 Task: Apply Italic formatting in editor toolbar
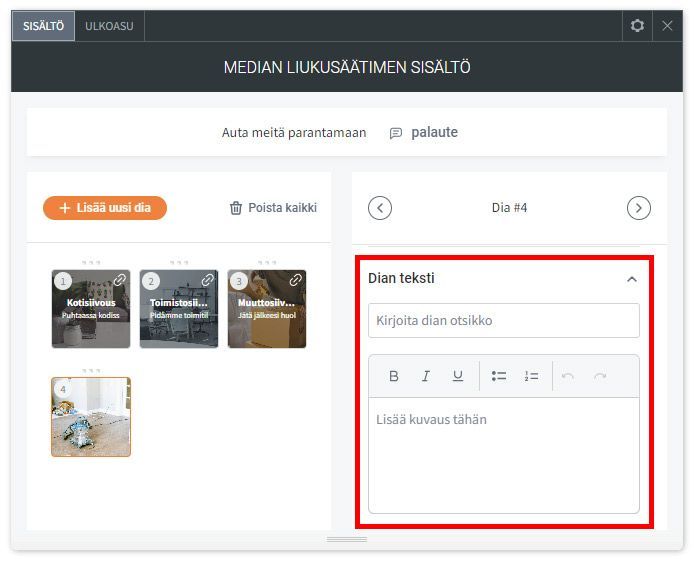[426, 376]
